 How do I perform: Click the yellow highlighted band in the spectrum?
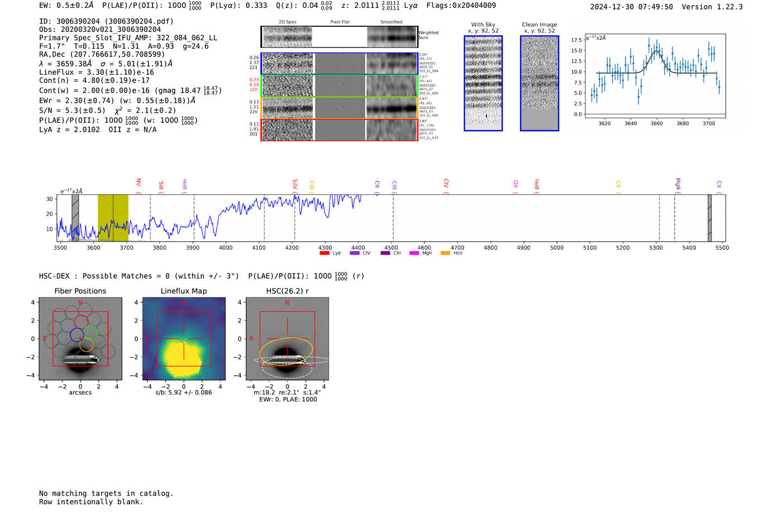click(x=113, y=218)
